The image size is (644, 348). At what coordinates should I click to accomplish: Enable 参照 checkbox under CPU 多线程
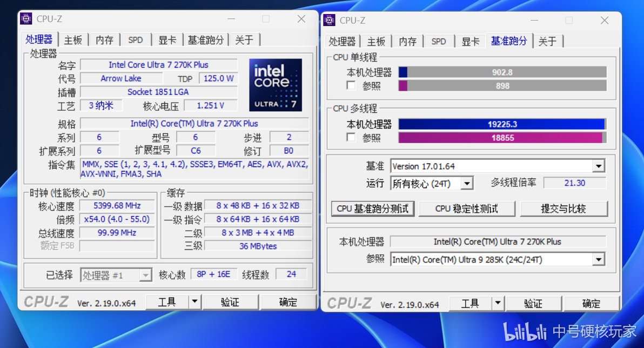click(351, 137)
